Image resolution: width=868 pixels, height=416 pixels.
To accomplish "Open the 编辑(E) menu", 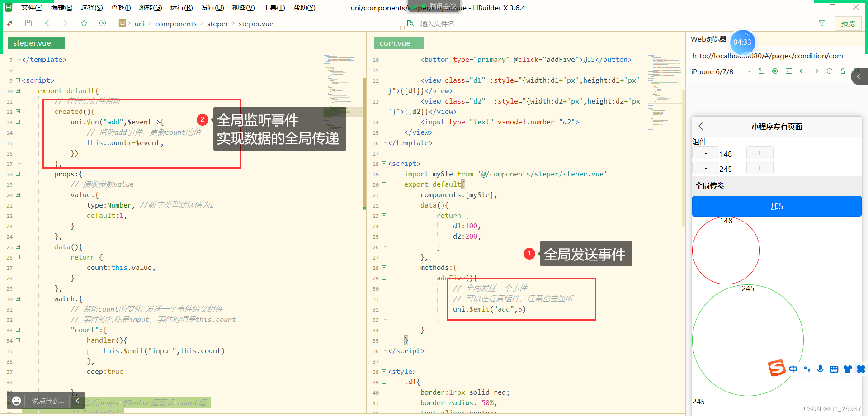I will click(x=61, y=8).
